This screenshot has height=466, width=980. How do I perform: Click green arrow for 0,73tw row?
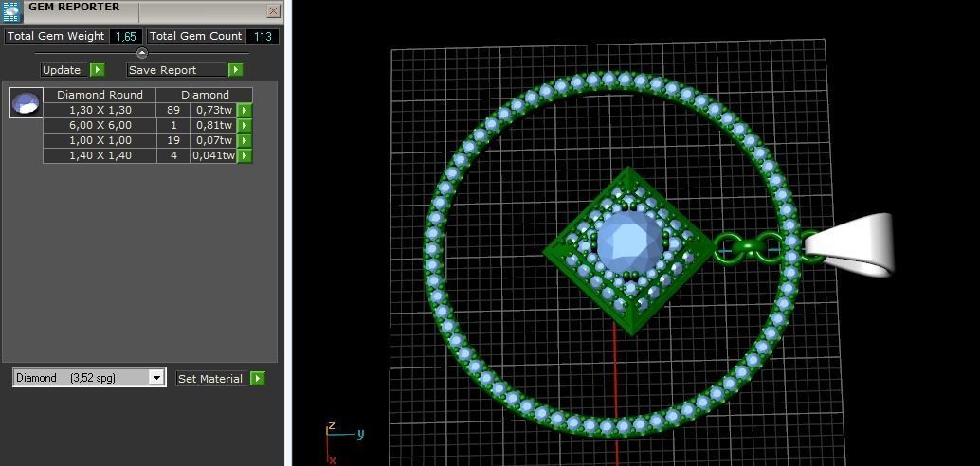pos(245,111)
